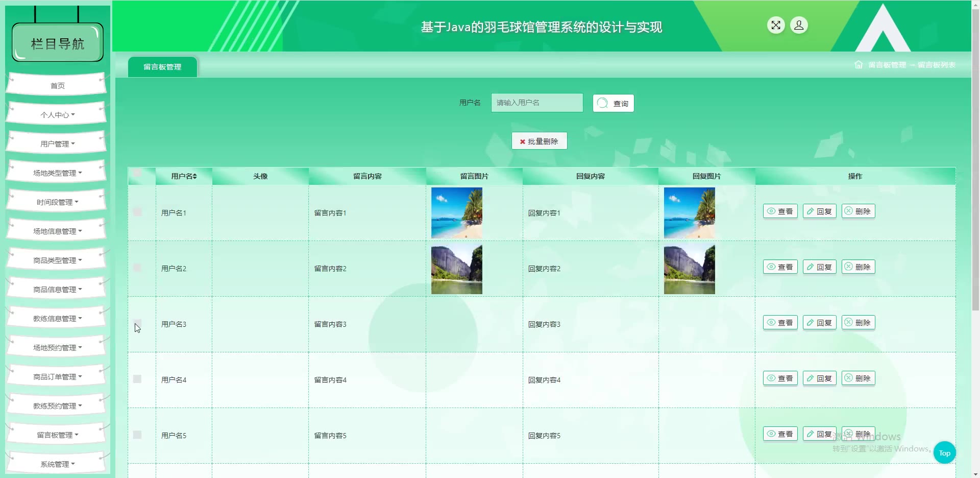980x478 pixels.
Task: Check the row checkbox for 用户名3
Action: [137, 323]
